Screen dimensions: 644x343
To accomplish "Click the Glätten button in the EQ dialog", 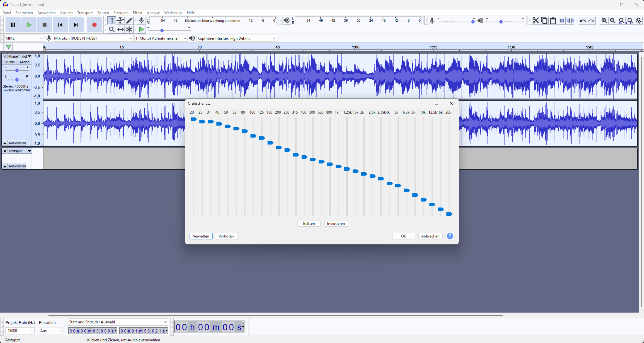I will tap(309, 223).
